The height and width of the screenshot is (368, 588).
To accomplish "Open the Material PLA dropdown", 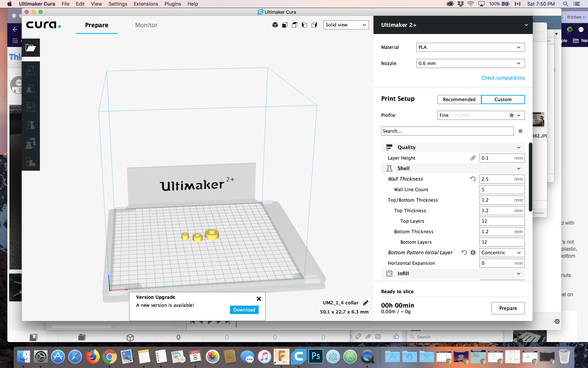I will pyautogui.click(x=470, y=47).
